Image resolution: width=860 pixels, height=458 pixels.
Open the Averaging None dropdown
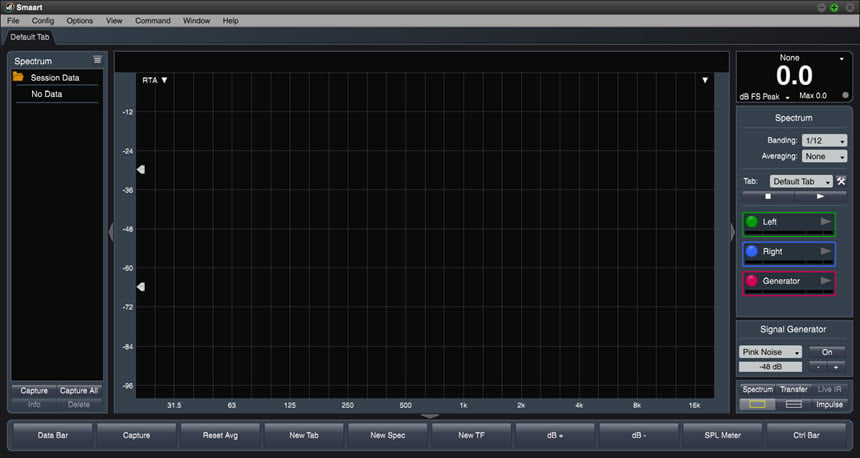pyautogui.click(x=824, y=156)
